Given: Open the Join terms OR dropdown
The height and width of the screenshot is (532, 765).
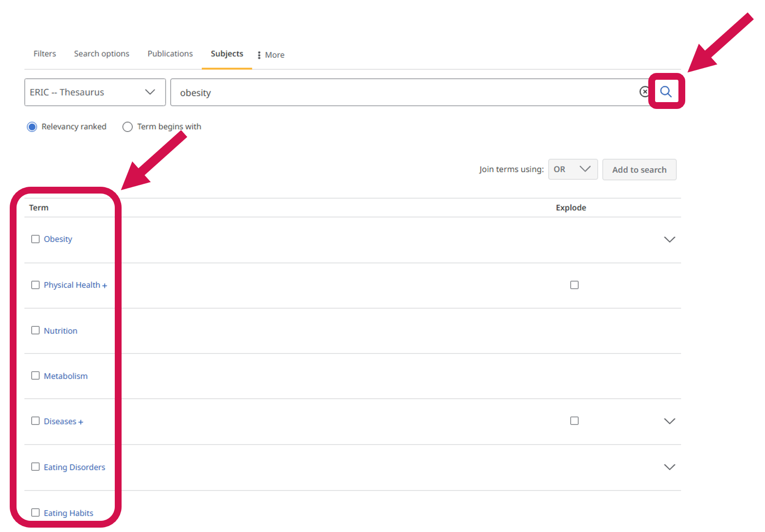Looking at the screenshot, I should (572, 170).
